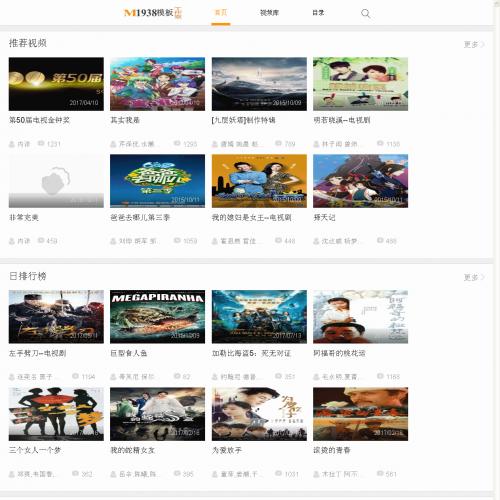500x500 pixels.
Task: Click actor icon under 三个女人一个梦
Action: [x=12, y=474]
